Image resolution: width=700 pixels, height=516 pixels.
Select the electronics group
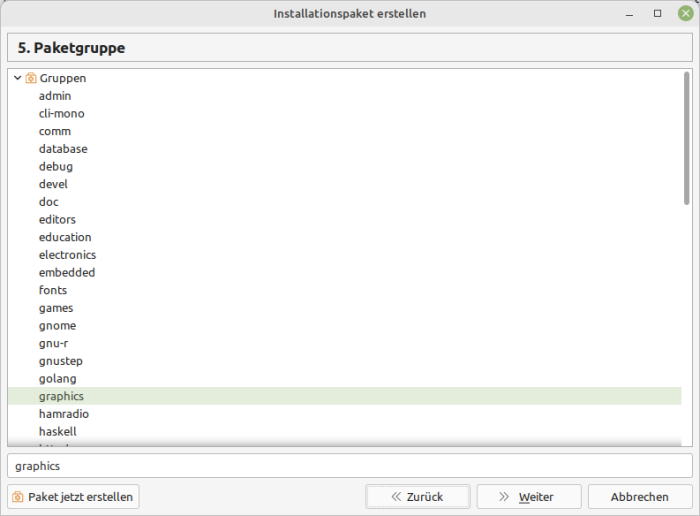click(x=345, y=255)
